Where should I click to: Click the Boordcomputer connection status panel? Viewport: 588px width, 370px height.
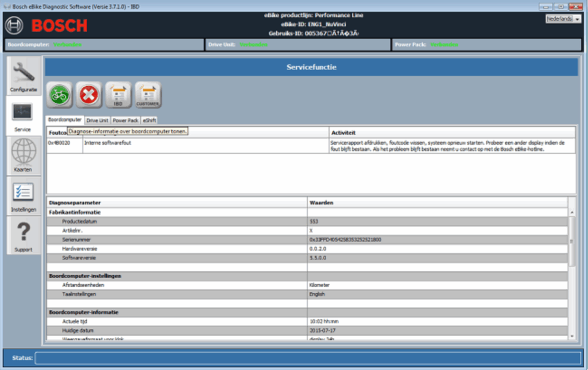coord(104,45)
